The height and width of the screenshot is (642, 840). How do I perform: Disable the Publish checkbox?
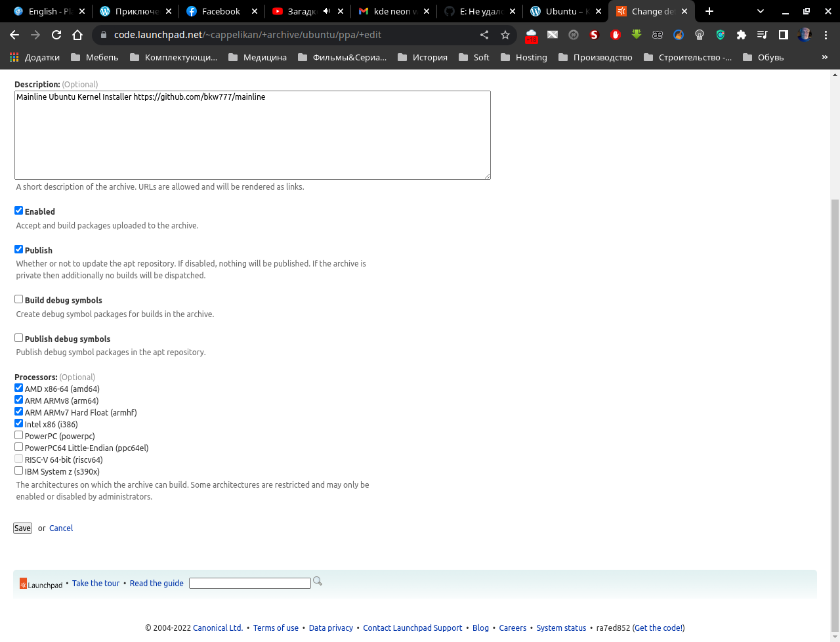click(18, 249)
